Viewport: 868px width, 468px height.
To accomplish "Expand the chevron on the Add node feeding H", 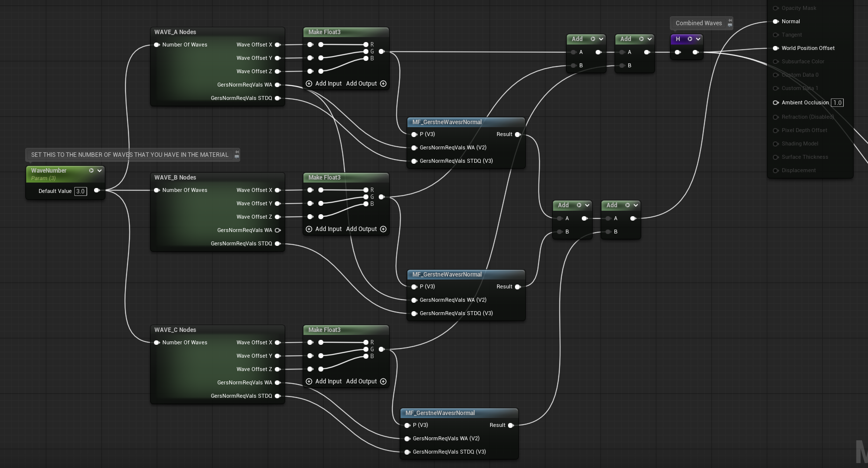I will (x=650, y=39).
